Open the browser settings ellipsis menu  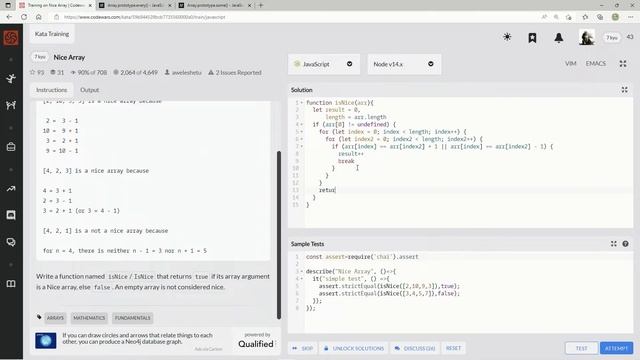[631, 17]
